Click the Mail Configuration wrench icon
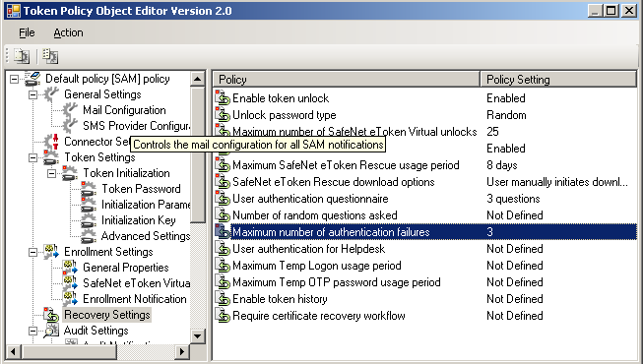This screenshot has height=364, width=643. tap(70, 110)
